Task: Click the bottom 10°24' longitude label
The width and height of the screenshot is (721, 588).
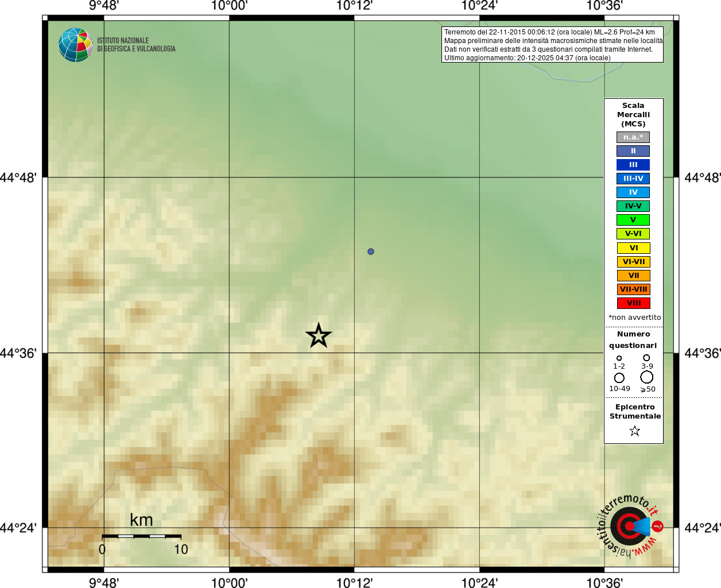Action: tap(479, 582)
